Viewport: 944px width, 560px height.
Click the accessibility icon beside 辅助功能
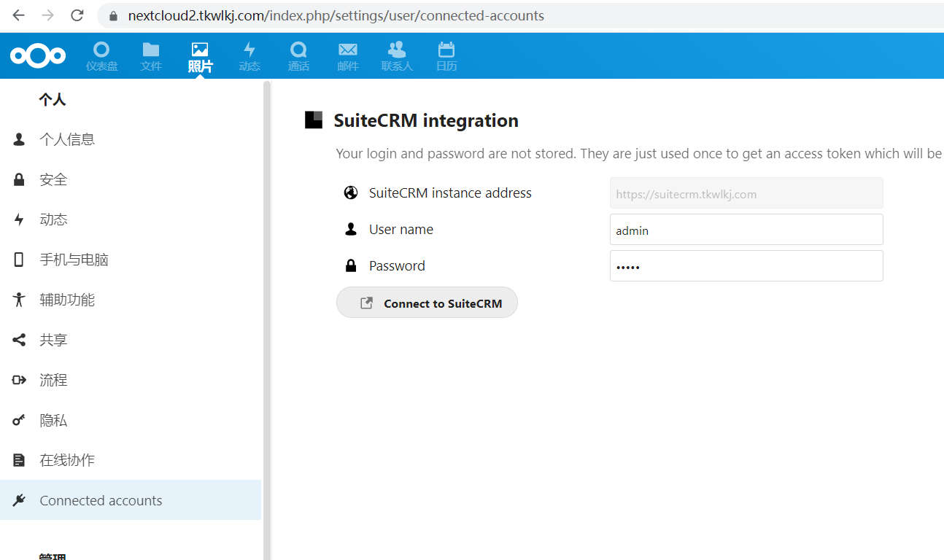pos(19,300)
